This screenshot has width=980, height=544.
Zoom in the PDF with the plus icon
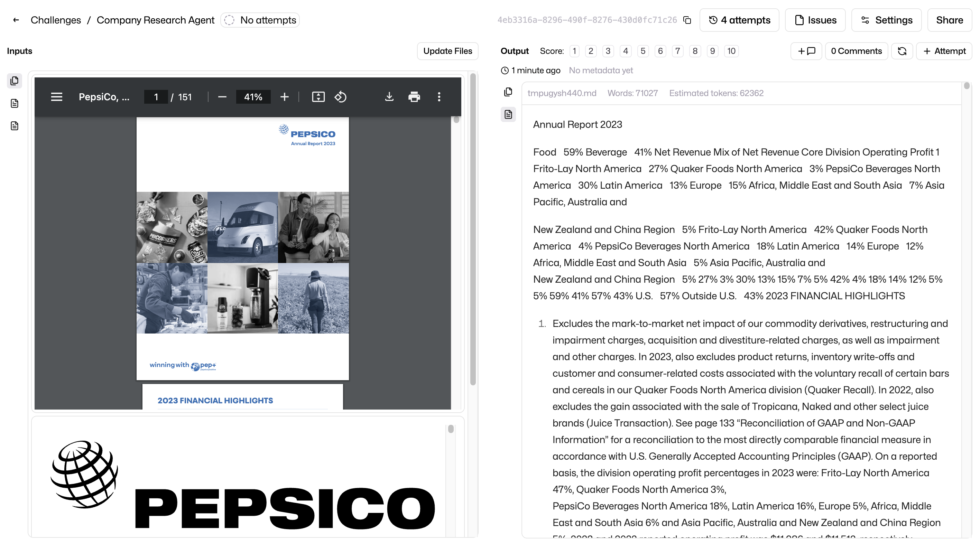(x=284, y=97)
